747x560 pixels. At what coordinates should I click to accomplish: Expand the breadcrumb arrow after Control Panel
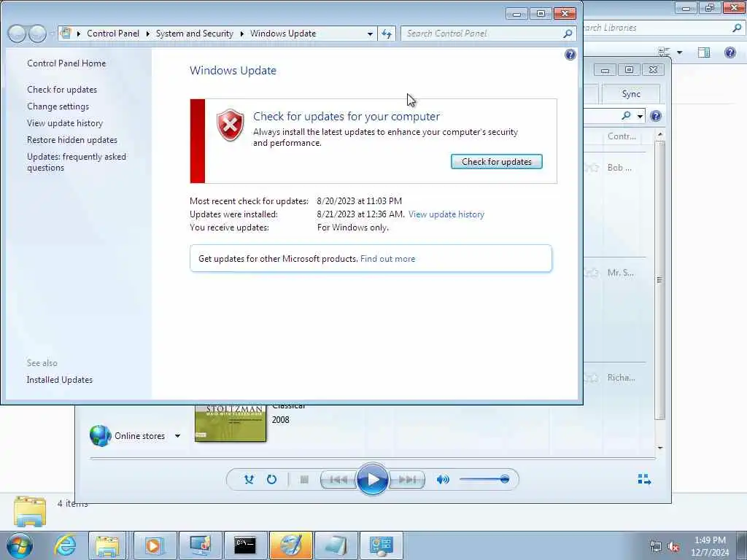(147, 34)
